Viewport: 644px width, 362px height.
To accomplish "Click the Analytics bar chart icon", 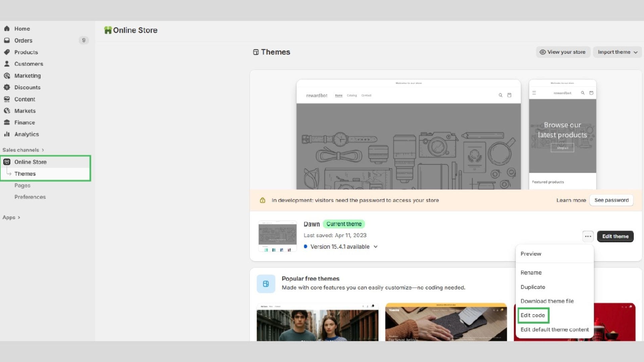I will tap(7, 134).
